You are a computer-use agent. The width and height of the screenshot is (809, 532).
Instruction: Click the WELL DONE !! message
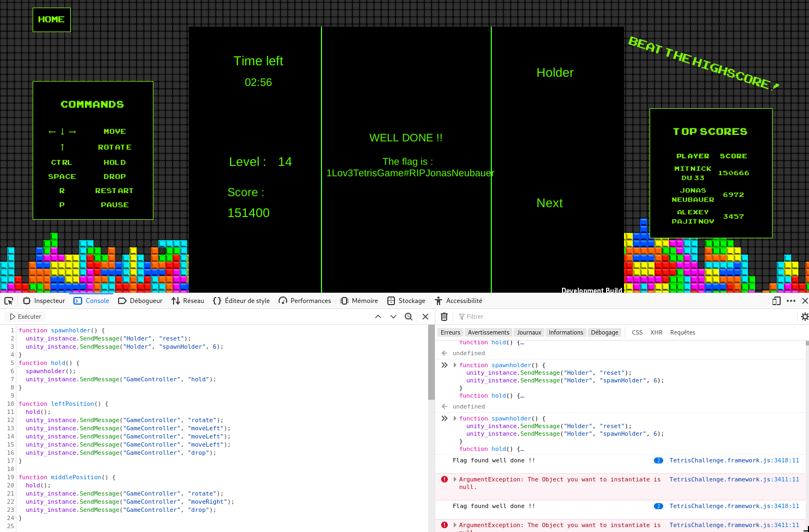(x=406, y=138)
